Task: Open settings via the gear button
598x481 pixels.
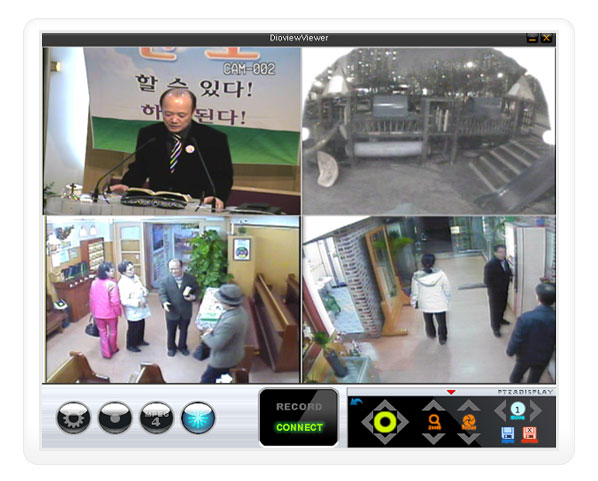Action: click(x=73, y=418)
